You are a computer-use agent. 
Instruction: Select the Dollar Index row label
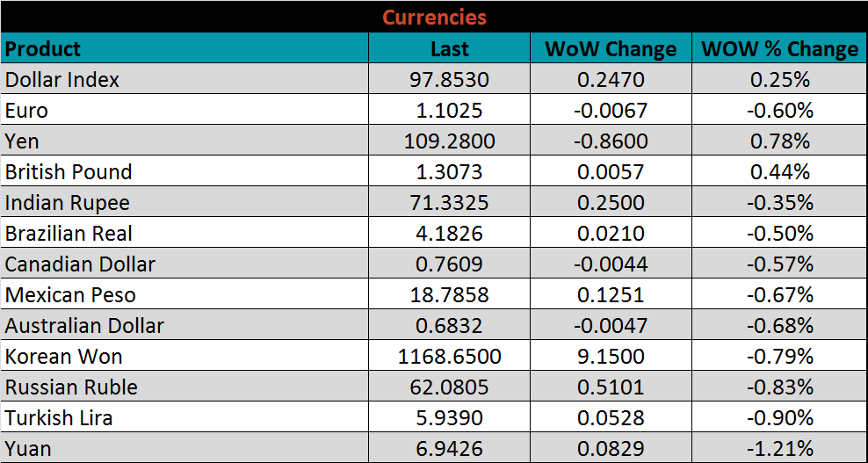click(62, 80)
